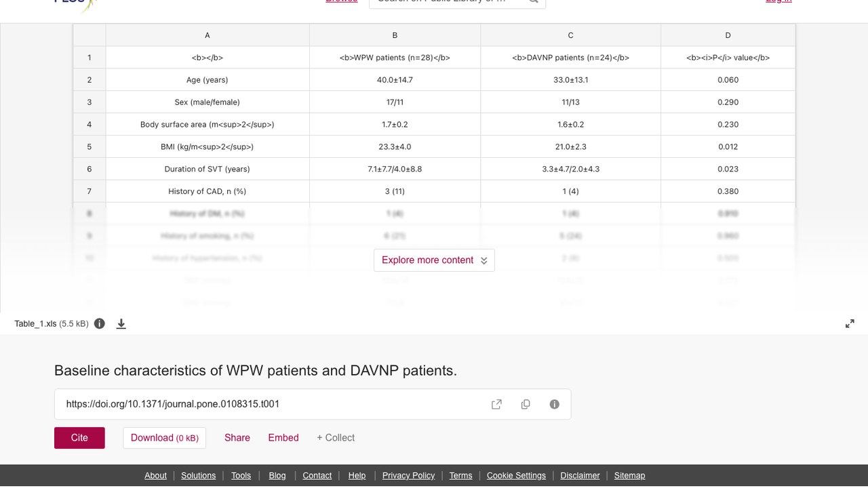This screenshot has height=488, width=868.
Task: Expand the Explore more content section
Action: coord(434,260)
